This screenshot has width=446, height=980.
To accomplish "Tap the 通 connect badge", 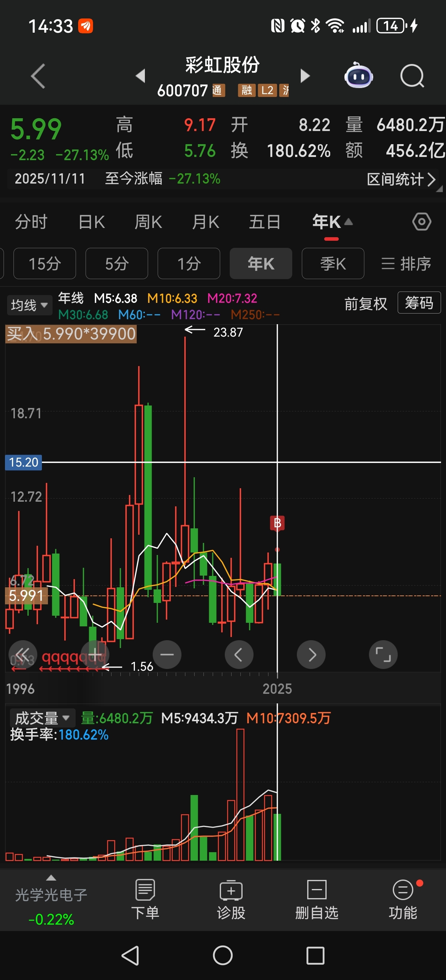I will pyautogui.click(x=219, y=90).
